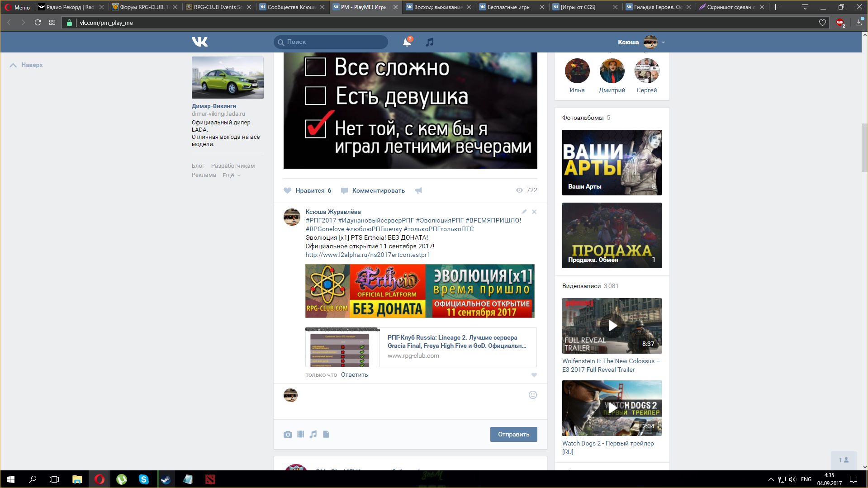The width and height of the screenshot is (868, 488).
Task: Open Skype from the taskbar
Action: (x=144, y=479)
